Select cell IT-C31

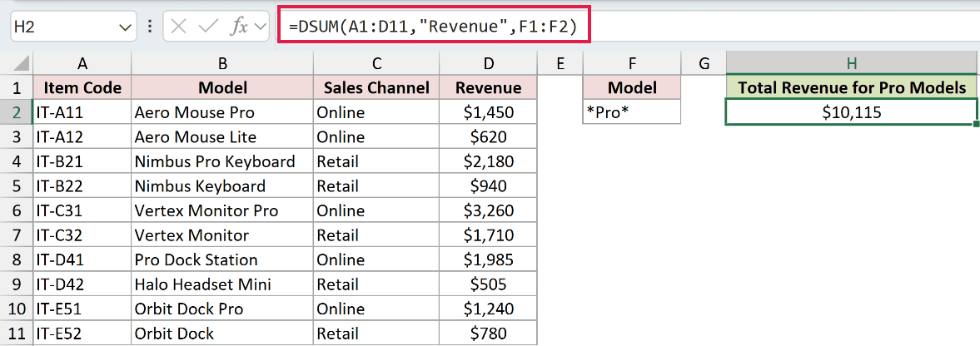pyautogui.click(x=82, y=210)
